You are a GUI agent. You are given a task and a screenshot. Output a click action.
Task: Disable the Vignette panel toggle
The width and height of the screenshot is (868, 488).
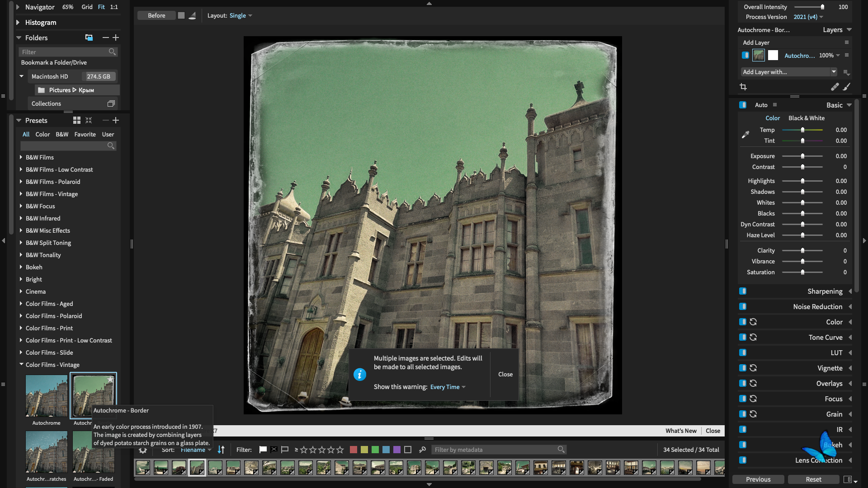point(743,368)
